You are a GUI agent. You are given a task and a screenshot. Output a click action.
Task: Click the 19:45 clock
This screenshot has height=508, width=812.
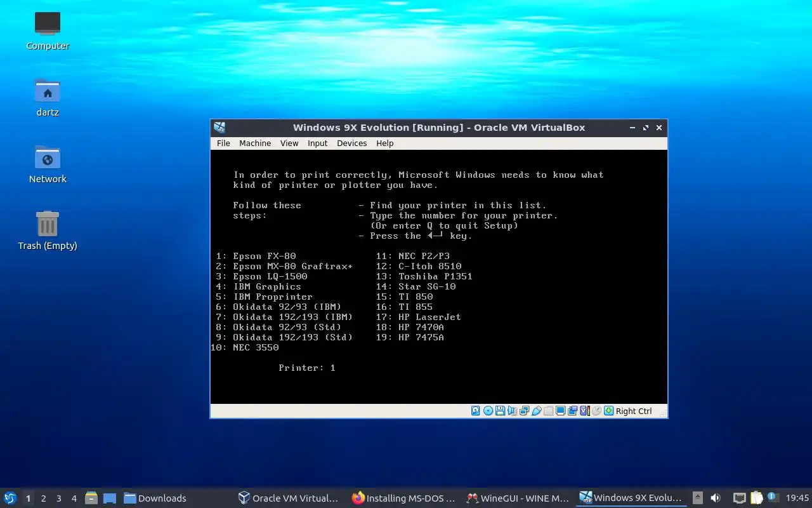click(x=797, y=498)
